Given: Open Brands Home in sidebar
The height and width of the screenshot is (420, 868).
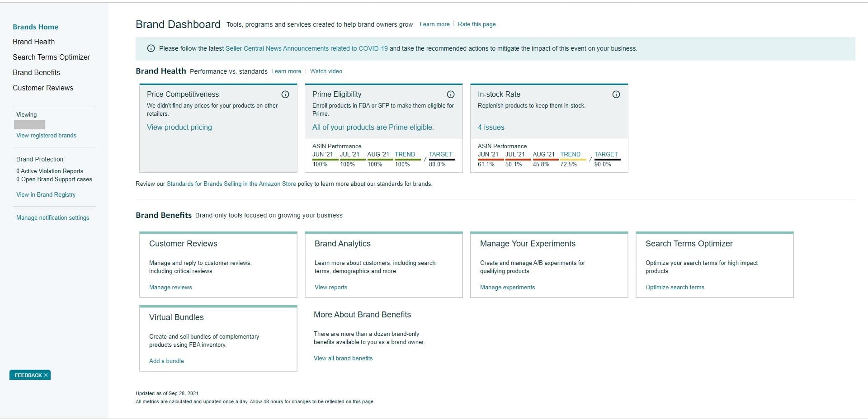Looking at the screenshot, I should [35, 27].
